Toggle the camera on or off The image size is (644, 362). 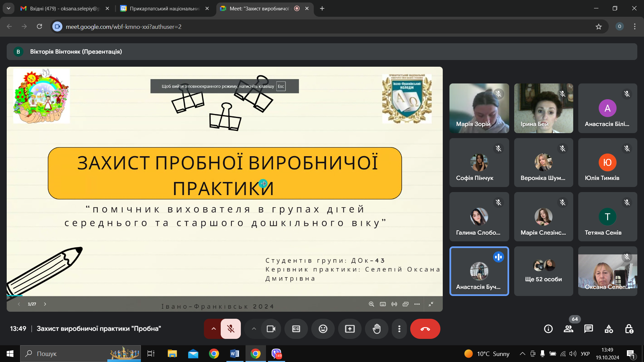271,329
